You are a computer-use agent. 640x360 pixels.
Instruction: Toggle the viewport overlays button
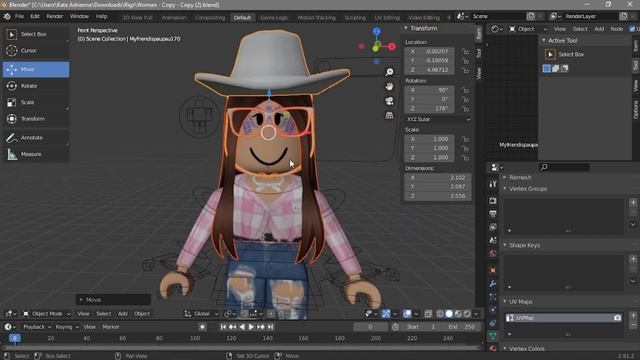pos(407,313)
